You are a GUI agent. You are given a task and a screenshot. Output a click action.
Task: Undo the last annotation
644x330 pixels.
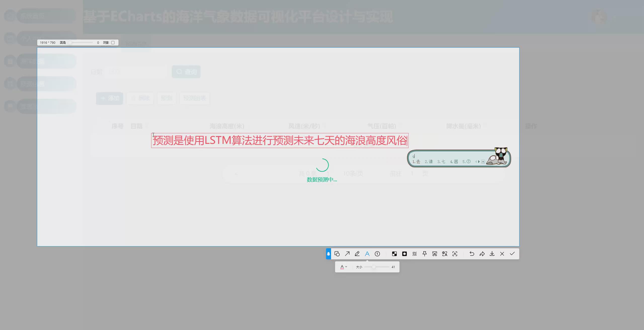point(472,254)
